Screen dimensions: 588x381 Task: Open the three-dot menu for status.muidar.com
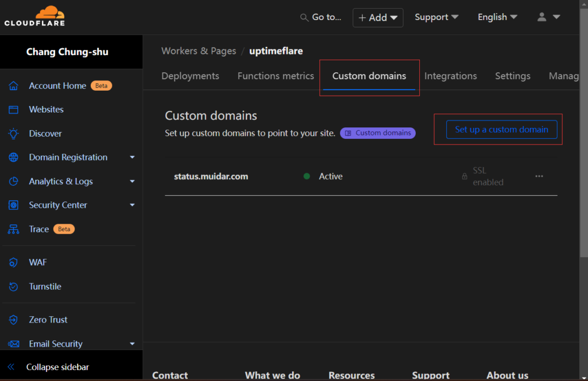[x=539, y=176]
